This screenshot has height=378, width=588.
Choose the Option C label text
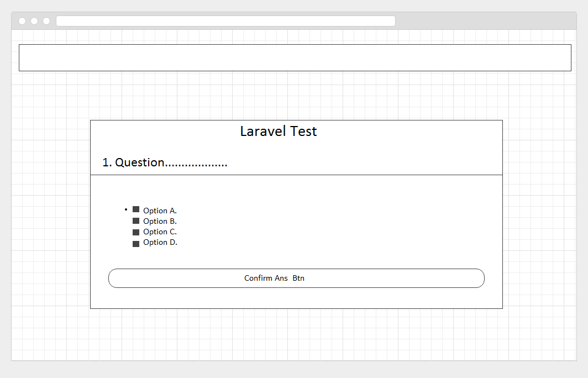point(160,232)
